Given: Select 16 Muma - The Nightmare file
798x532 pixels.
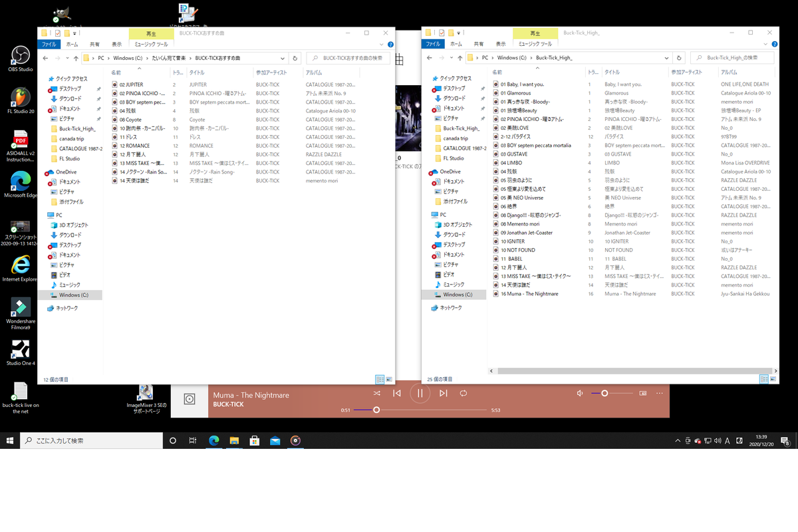Looking at the screenshot, I should tap(529, 293).
